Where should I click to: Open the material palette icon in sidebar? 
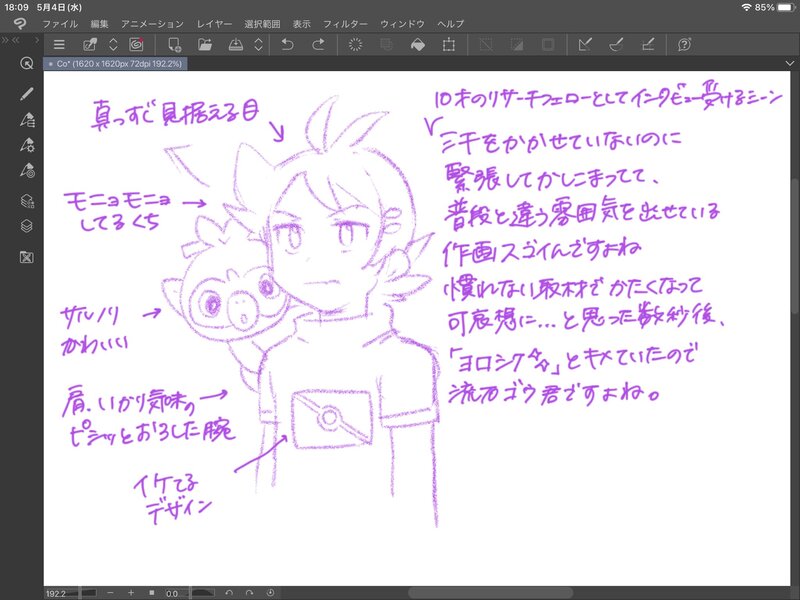[x=27, y=257]
